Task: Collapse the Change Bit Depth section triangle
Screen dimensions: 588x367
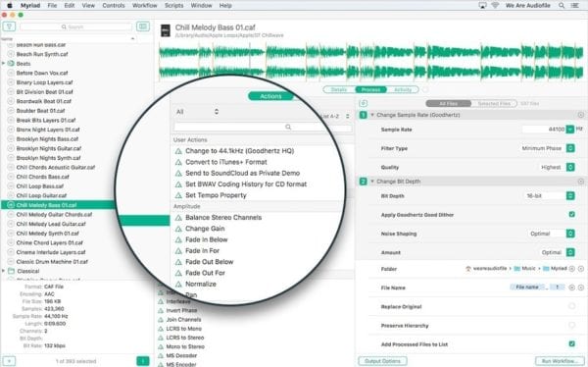Action: point(372,182)
